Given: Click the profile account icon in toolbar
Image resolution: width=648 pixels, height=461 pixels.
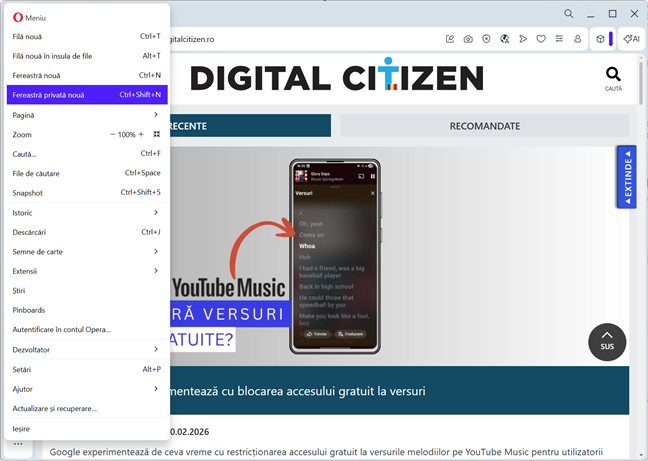Looking at the screenshot, I should [x=577, y=39].
